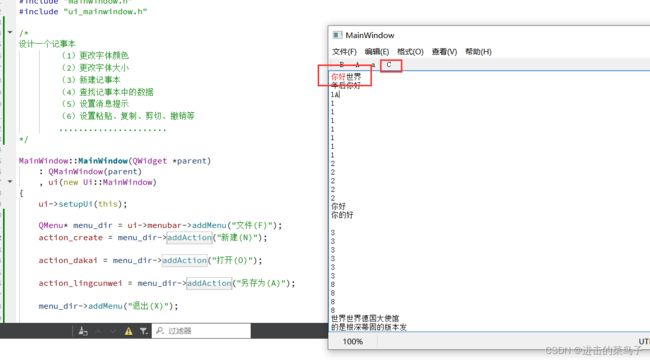
Task: Toggle the yellow warning triangle filter
Action: (x=129, y=331)
